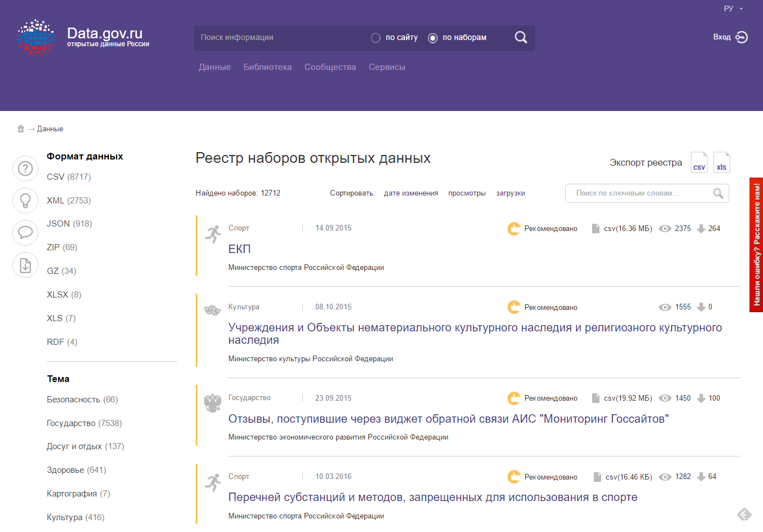The height and width of the screenshot is (532, 763).
Task: Open the РУ language dropdown
Action: click(x=733, y=8)
